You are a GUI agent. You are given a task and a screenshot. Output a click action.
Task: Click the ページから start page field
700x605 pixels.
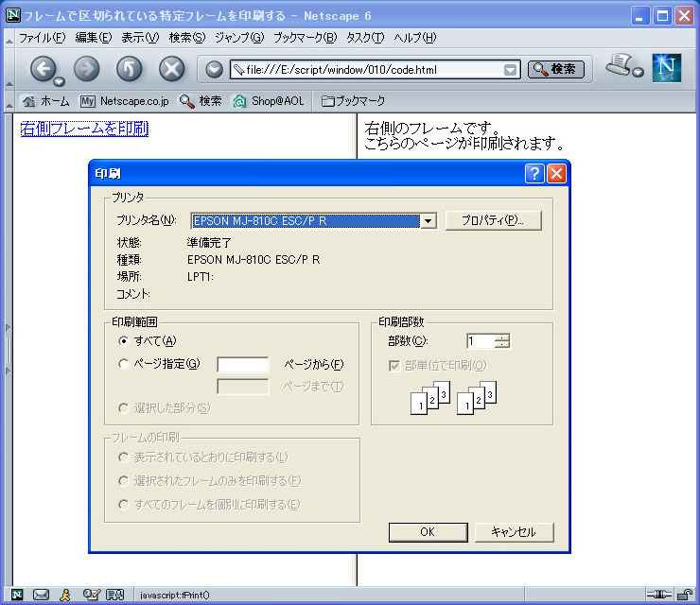point(243,365)
